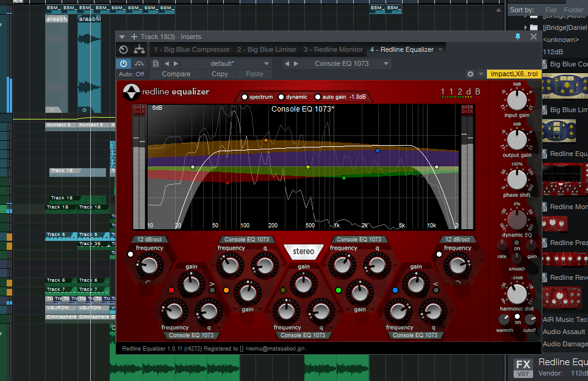Add an insert with the plus icon

click(x=134, y=37)
